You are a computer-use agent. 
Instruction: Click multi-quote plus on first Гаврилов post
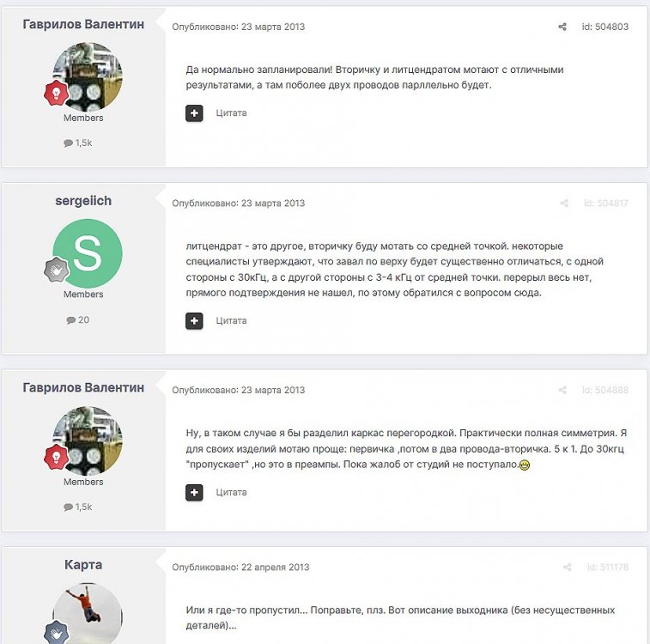194,113
